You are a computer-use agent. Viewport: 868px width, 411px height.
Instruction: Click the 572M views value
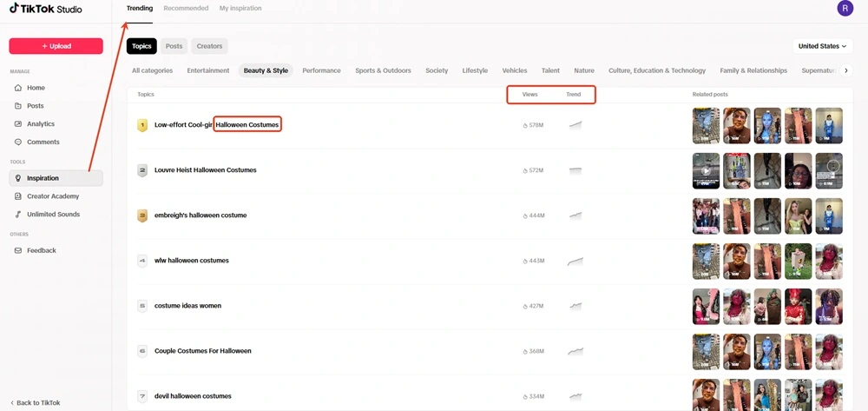pyautogui.click(x=536, y=170)
